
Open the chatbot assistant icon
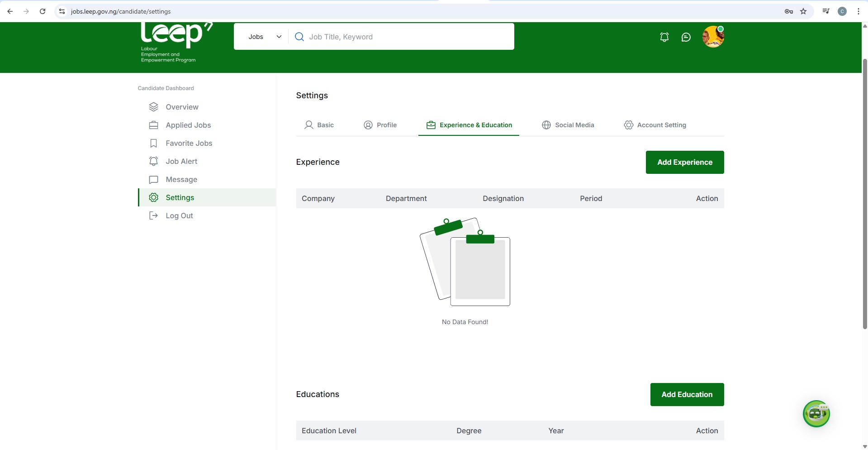tap(816, 413)
